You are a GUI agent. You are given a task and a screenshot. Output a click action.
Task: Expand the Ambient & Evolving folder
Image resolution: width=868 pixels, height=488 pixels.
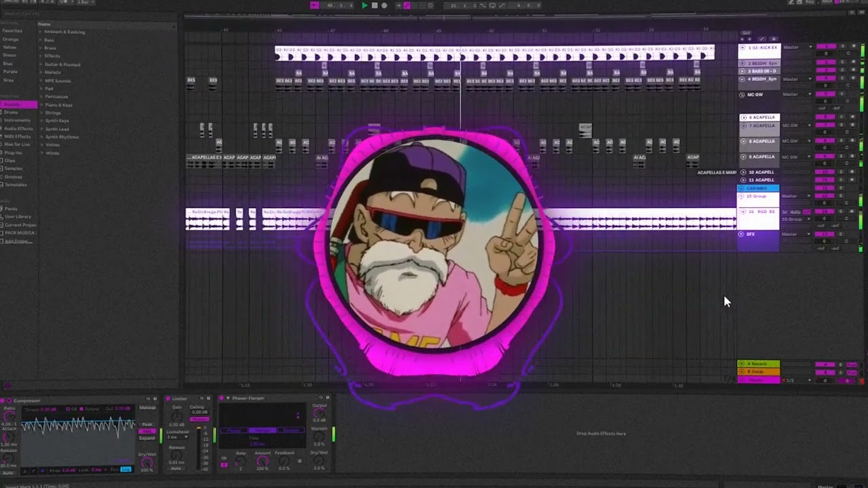coord(41,32)
